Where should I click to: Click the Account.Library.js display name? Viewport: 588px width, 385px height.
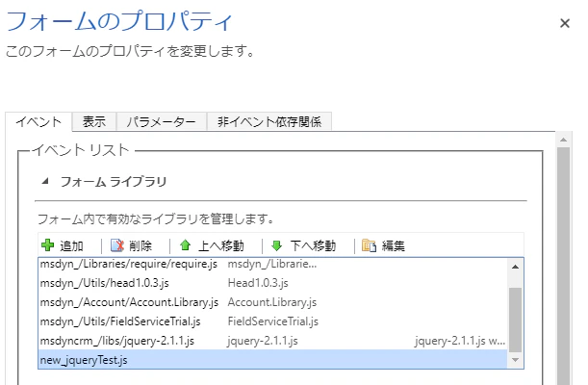coord(272,302)
